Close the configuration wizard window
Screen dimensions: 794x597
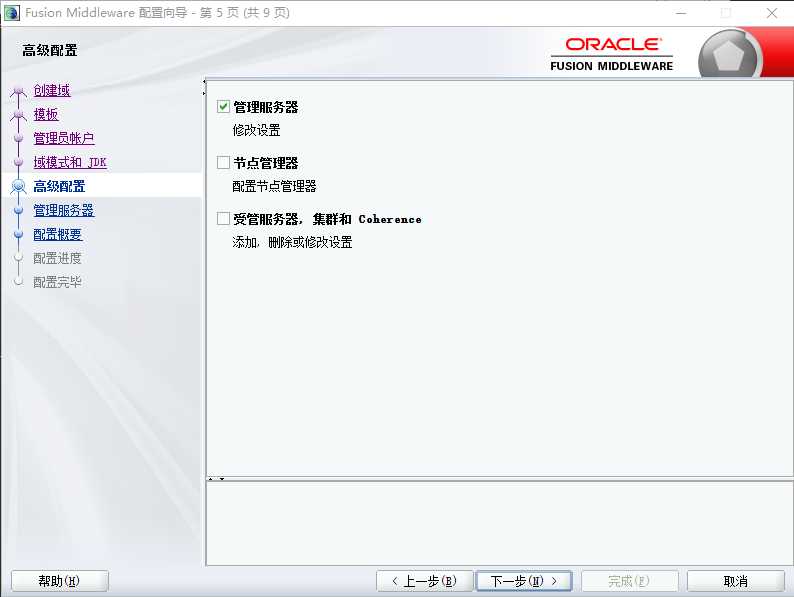(x=772, y=13)
